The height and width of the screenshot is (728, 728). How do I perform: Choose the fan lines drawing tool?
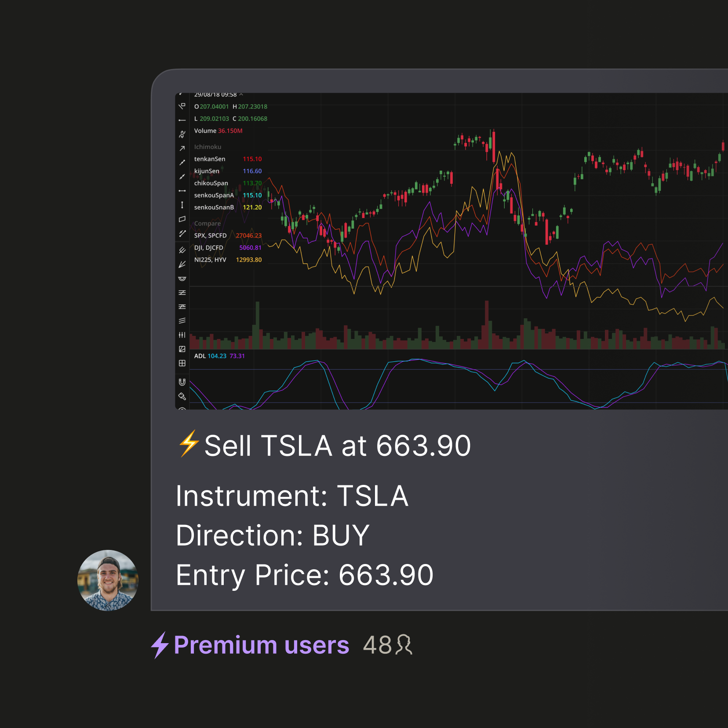coord(182,265)
